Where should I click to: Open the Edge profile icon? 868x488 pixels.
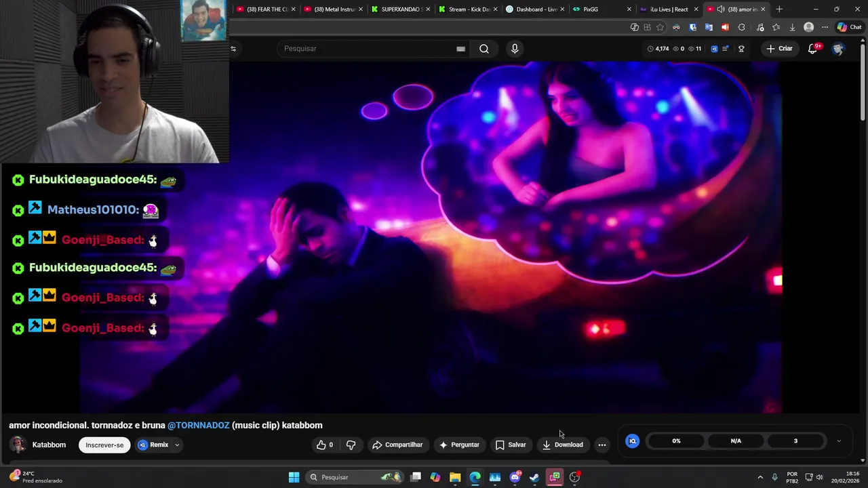(808, 27)
